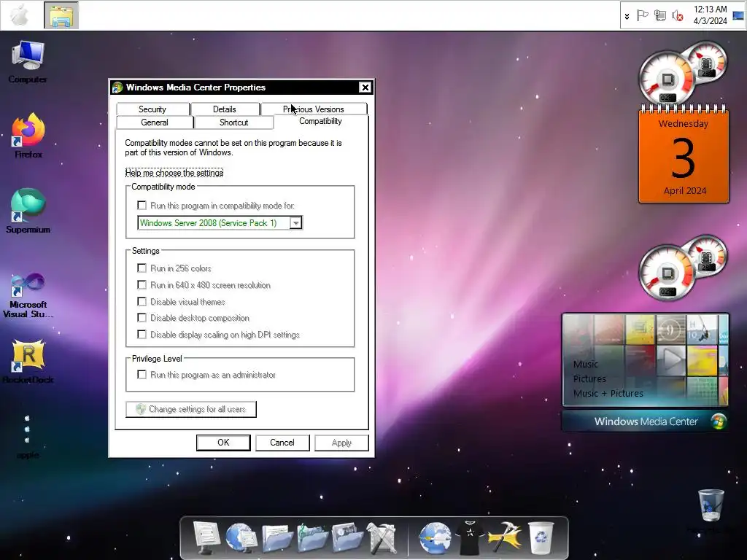Toggle Disable desktop composition checkbox
747x560 pixels.
(x=142, y=318)
